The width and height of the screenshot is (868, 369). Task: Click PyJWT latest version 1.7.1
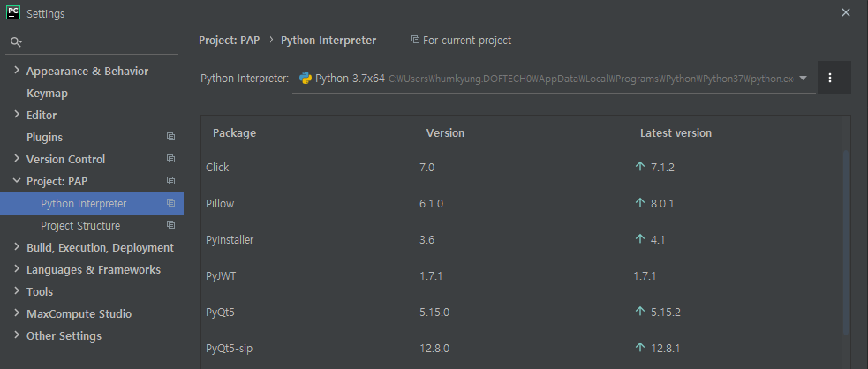click(x=645, y=276)
